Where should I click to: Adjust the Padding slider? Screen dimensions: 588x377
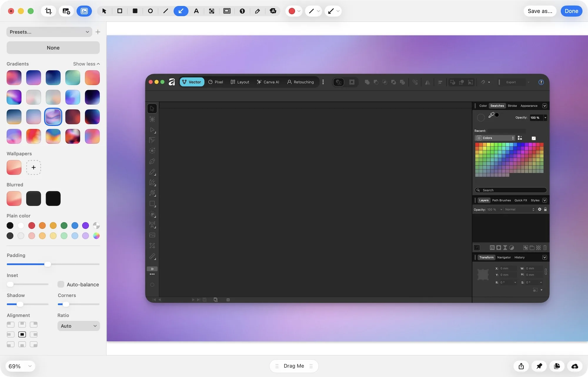point(48,264)
